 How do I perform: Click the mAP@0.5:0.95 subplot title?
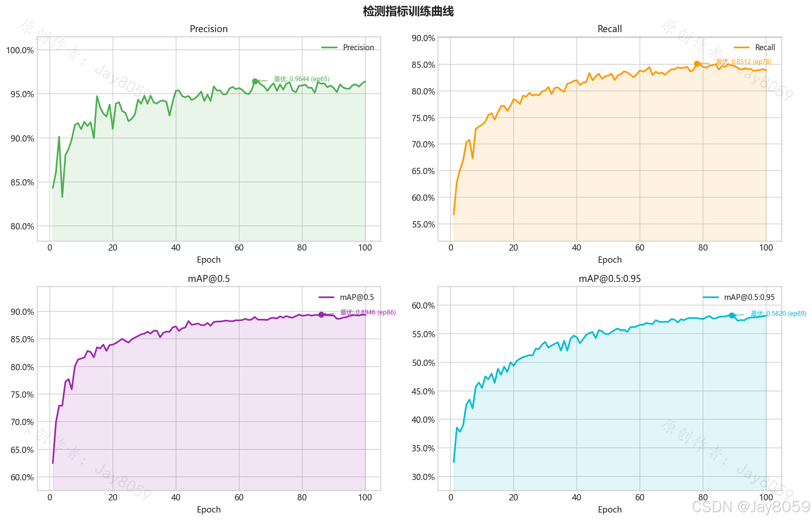pos(609,279)
